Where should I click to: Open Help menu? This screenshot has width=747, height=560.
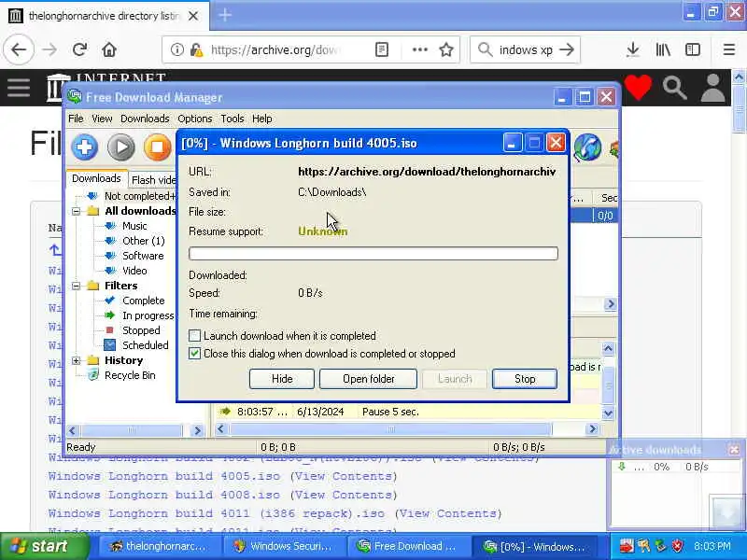pyautogui.click(x=262, y=119)
